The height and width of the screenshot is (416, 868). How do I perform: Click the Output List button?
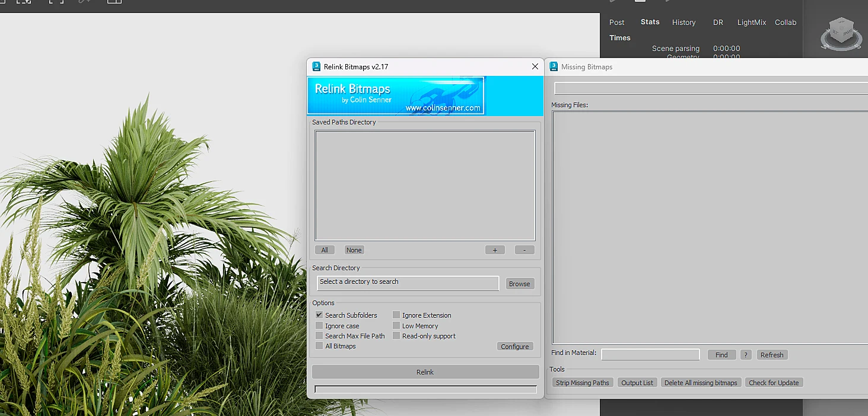[637, 383]
